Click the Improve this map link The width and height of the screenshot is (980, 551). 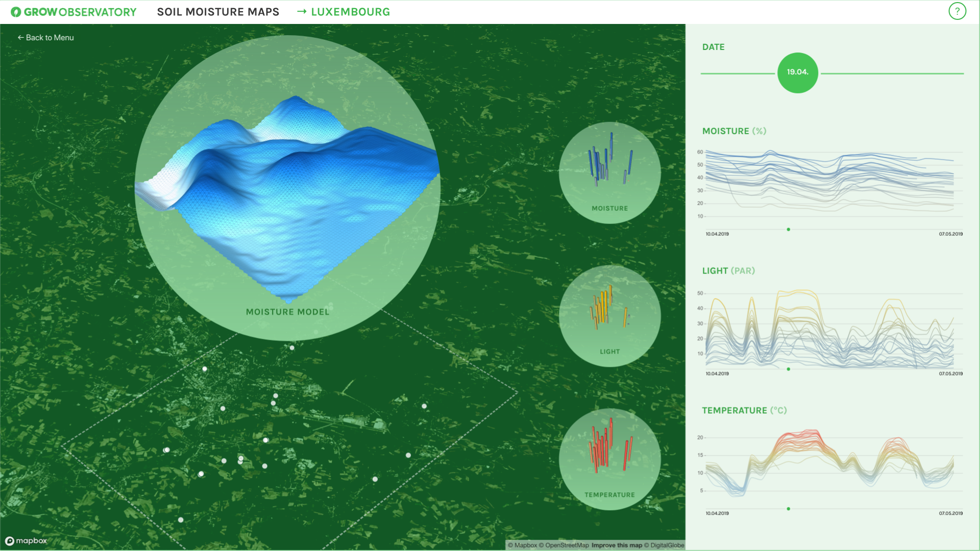(617, 545)
